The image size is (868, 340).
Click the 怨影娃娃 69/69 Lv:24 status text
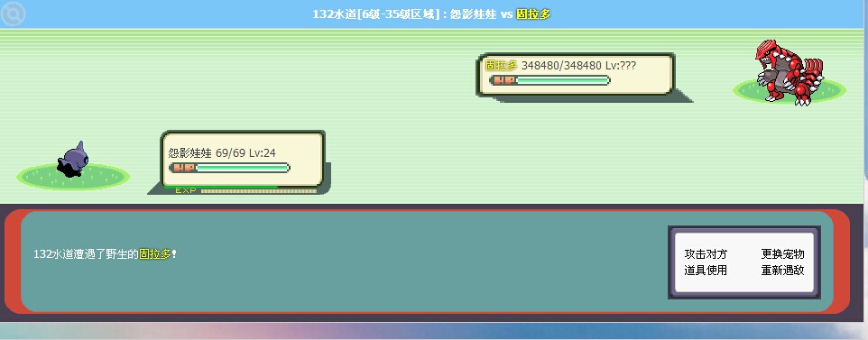(222, 152)
